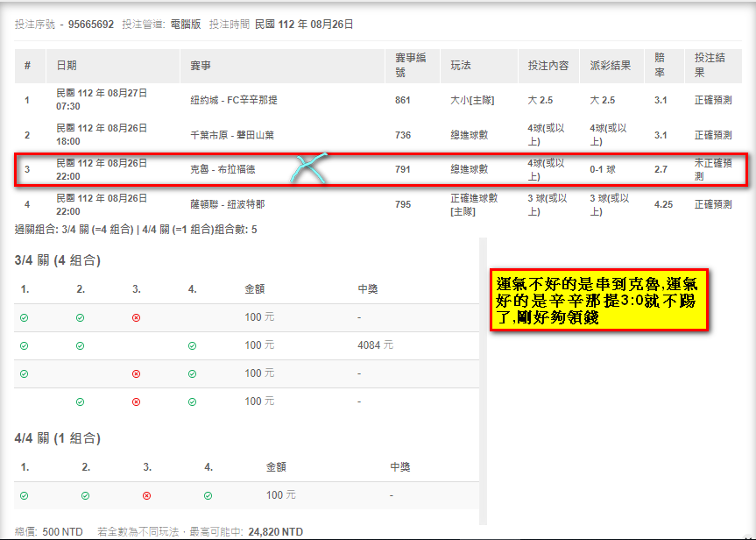The image size is (756, 540).
Task: Select match 克魯 - 布拉福德
Action: (x=223, y=170)
